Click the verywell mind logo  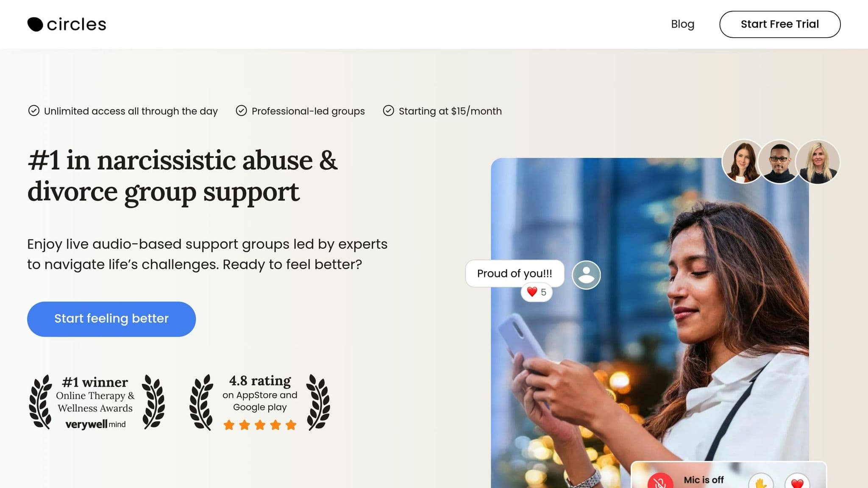point(95,424)
